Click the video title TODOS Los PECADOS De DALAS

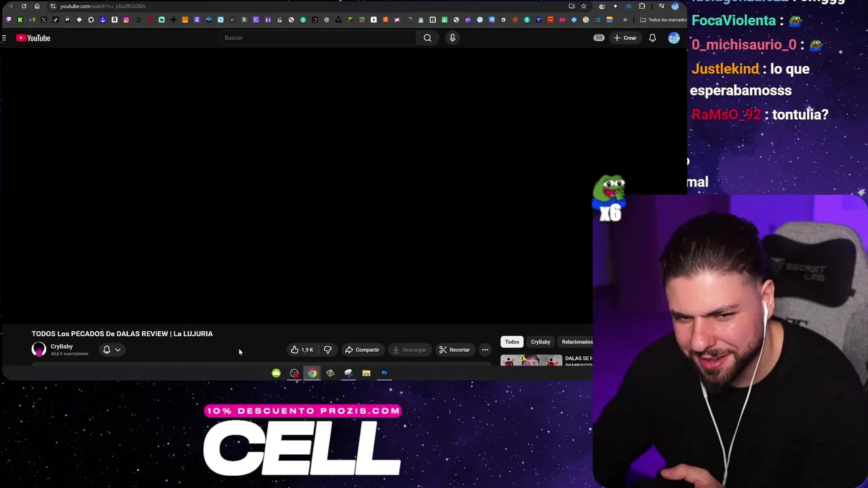(x=122, y=333)
